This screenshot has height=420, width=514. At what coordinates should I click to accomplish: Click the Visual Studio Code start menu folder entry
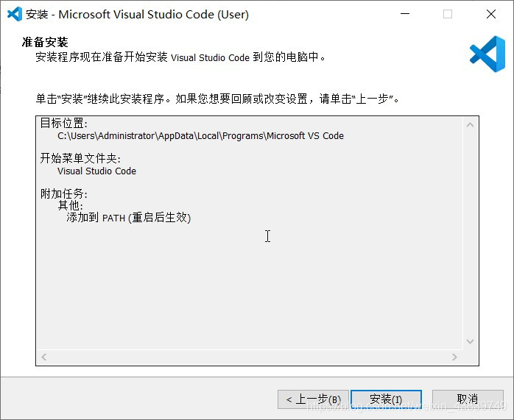coord(96,171)
